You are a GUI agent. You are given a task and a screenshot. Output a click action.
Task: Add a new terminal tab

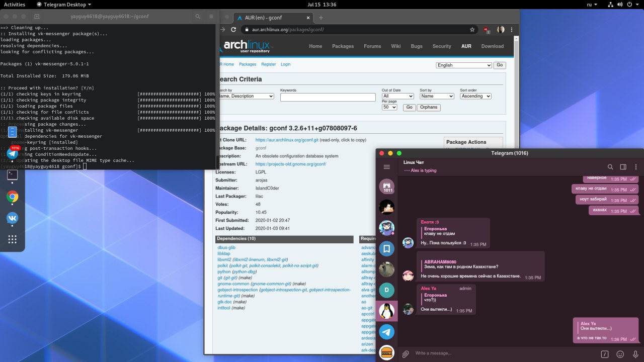click(x=37, y=17)
